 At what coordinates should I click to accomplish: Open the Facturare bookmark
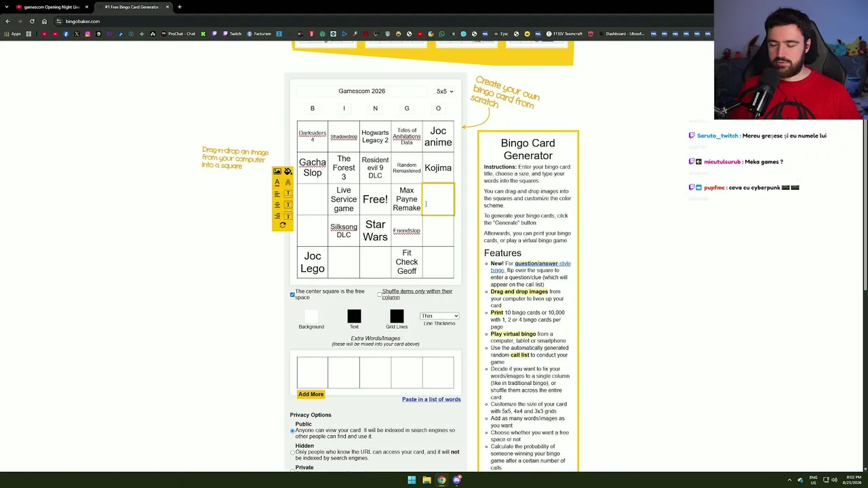pos(259,34)
